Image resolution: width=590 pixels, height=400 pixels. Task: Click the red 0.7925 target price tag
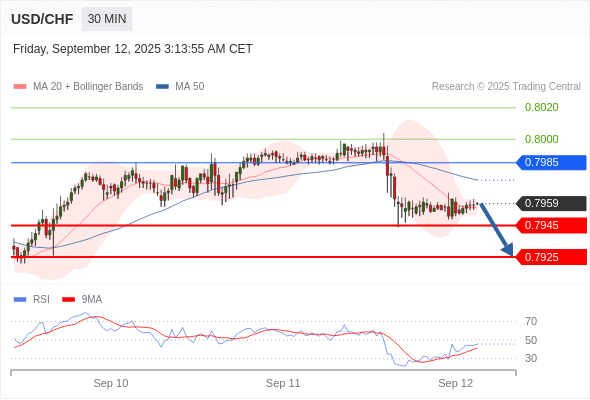coord(551,257)
